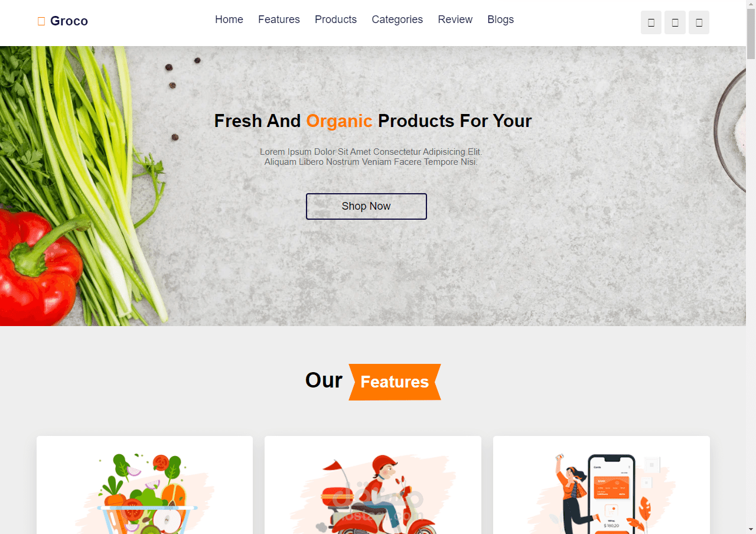
Task: Jump to the Review section
Action: point(455,19)
